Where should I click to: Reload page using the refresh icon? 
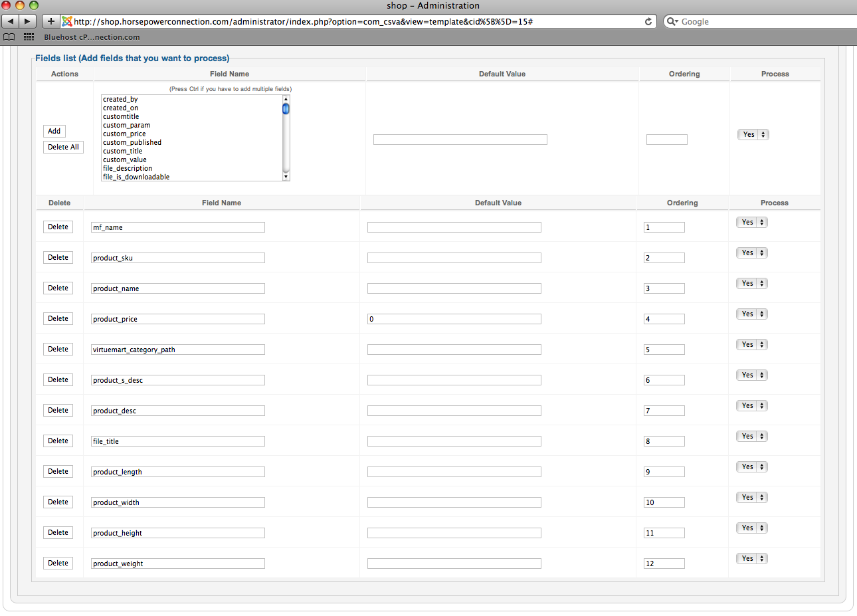pyautogui.click(x=648, y=21)
